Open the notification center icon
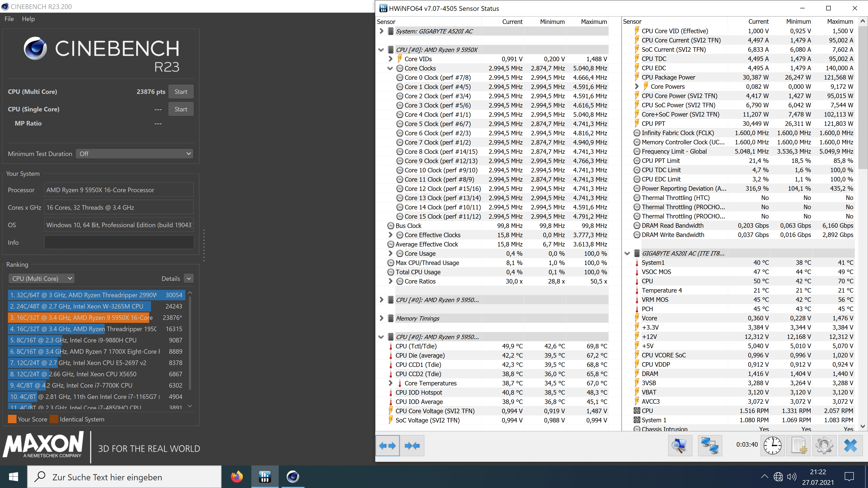The width and height of the screenshot is (868, 488). tap(849, 476)
